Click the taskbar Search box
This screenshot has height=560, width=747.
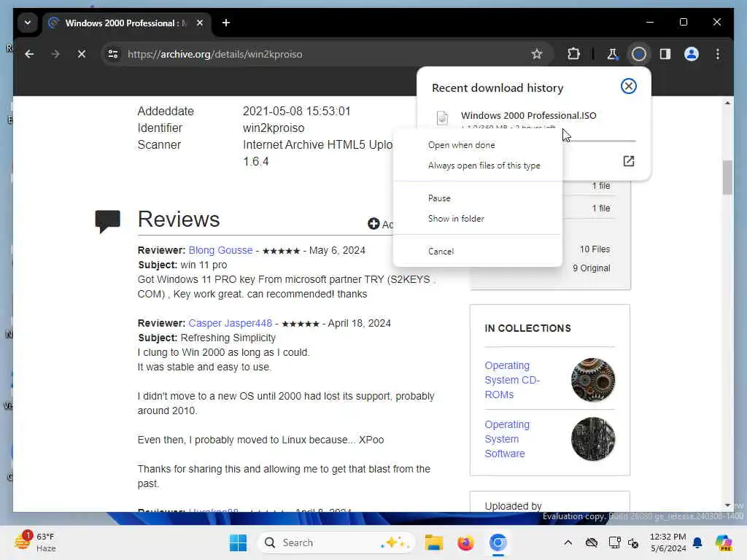coord(336,542)
